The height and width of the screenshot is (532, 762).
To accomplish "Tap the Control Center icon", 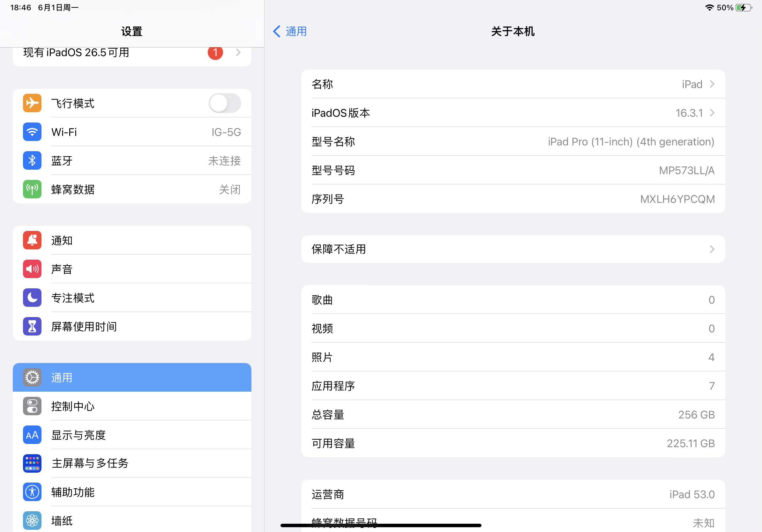I will (32, 406).
